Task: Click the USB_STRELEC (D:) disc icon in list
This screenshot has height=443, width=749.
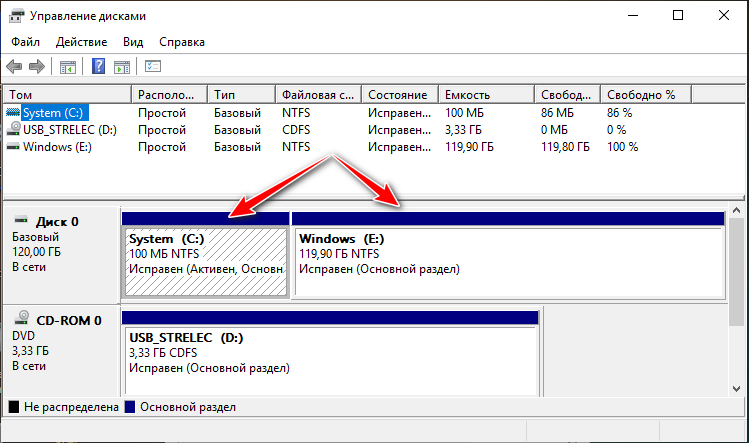Action: pyautogui.click(x=13, y=129)
